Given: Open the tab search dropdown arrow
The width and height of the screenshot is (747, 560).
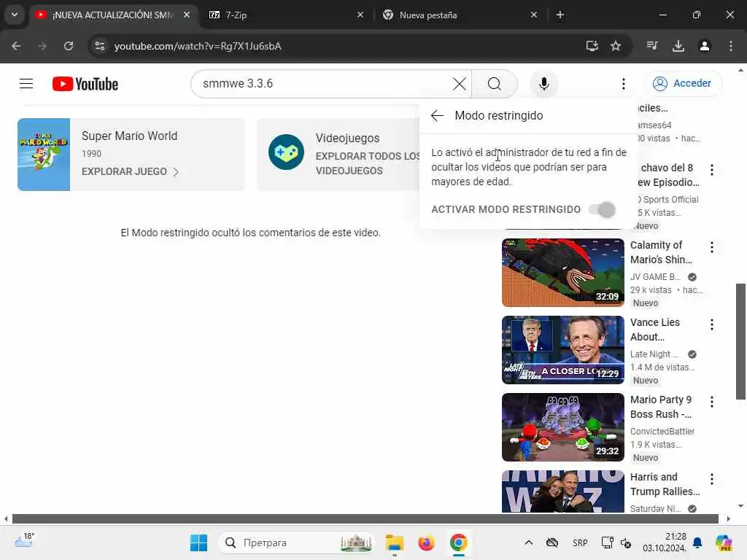Looking at the screenshot, I should coord(15,15).
